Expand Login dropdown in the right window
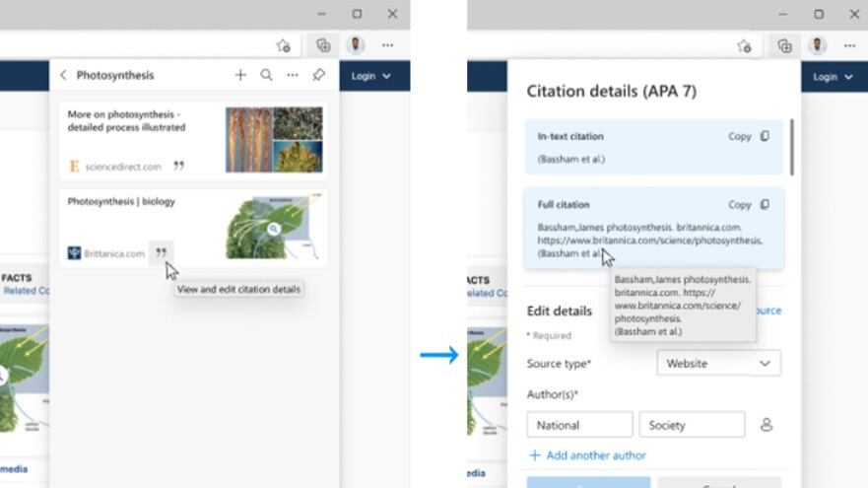Image resolution: width=868 pixels, height=488 pixels. tap(833, 76)
